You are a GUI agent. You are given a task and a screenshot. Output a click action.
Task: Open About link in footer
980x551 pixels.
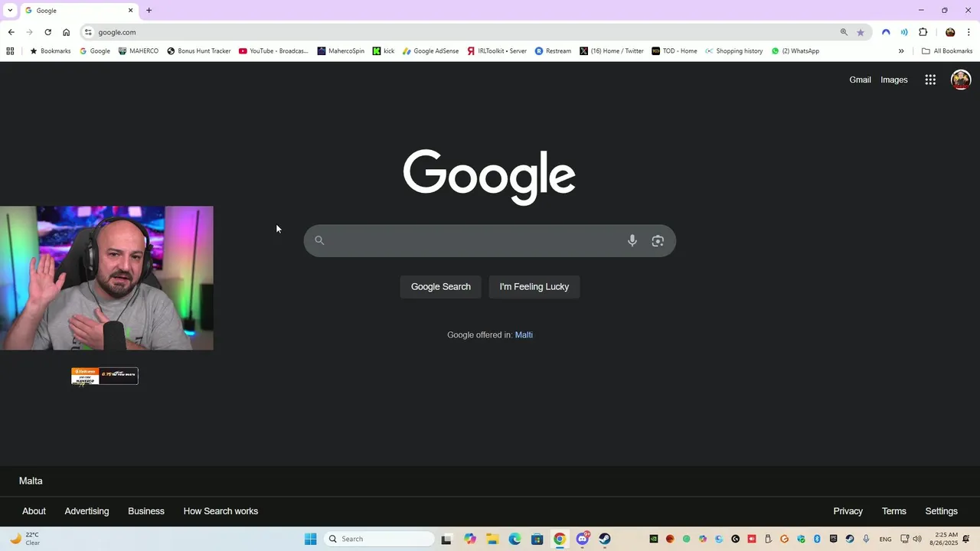click(34, 511)
